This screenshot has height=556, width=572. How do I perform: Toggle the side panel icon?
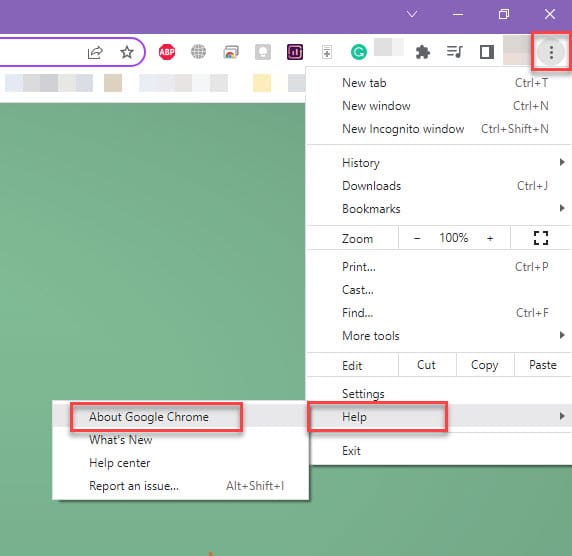[487, 52]
